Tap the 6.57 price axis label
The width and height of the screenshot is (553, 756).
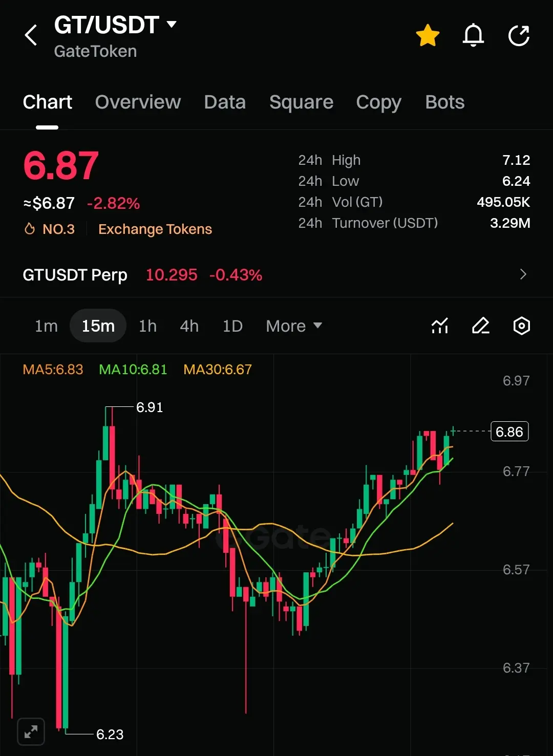point(516,570)
